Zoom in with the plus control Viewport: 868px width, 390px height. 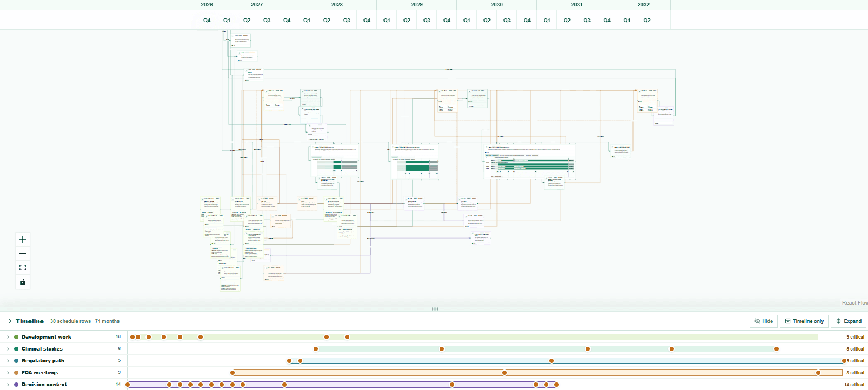point(23,240)
